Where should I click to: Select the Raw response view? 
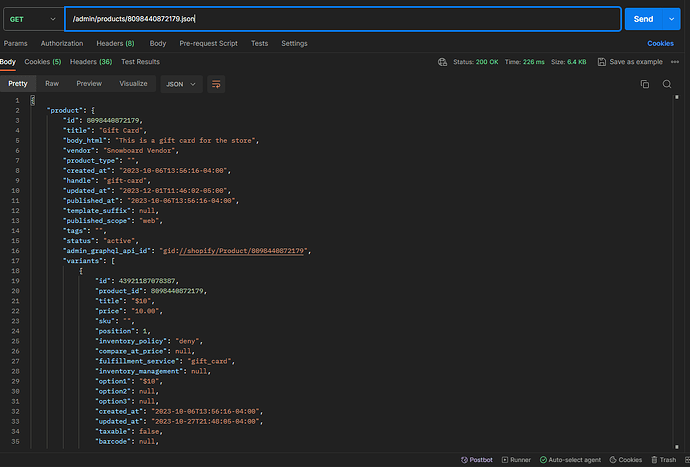point(52,84)
